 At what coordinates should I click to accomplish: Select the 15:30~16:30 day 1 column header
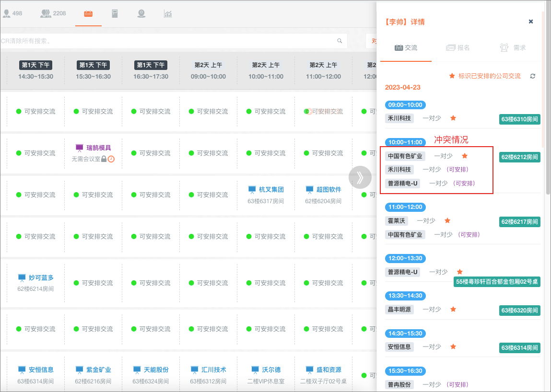(93, 70)
